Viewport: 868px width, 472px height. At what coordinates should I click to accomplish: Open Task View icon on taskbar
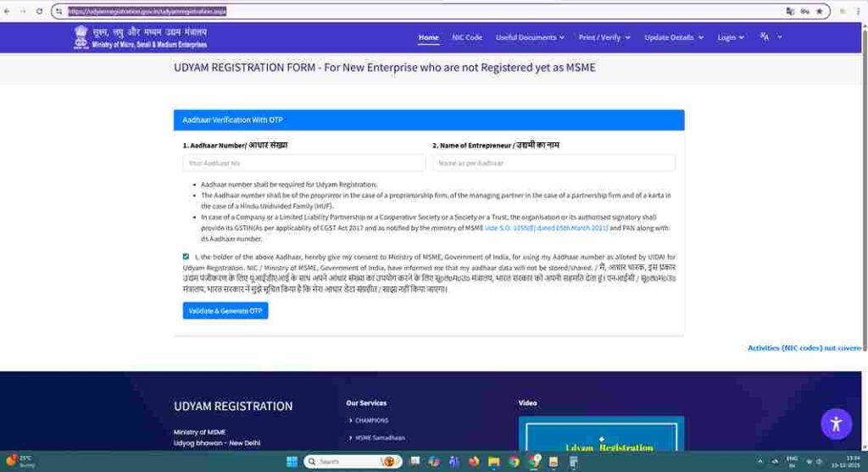click(414, 462)
